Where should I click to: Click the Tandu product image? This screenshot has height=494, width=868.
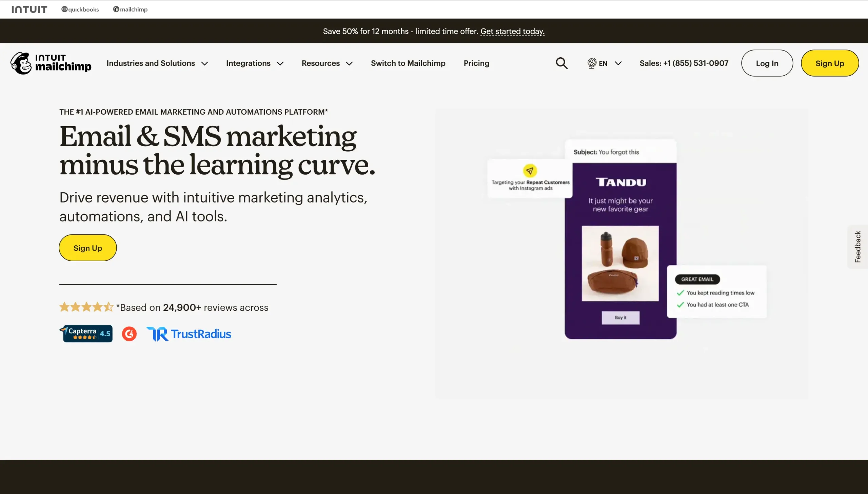pos(620,263)
